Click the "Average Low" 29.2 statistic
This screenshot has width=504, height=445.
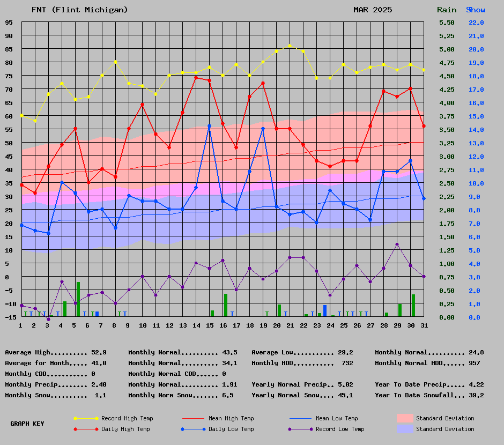click(302, 352)
